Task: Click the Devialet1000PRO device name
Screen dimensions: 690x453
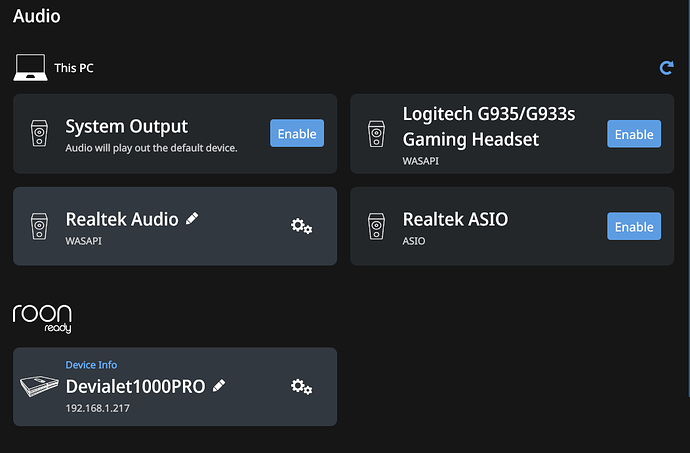Action: pyautogui.click(x=136, y=387)
